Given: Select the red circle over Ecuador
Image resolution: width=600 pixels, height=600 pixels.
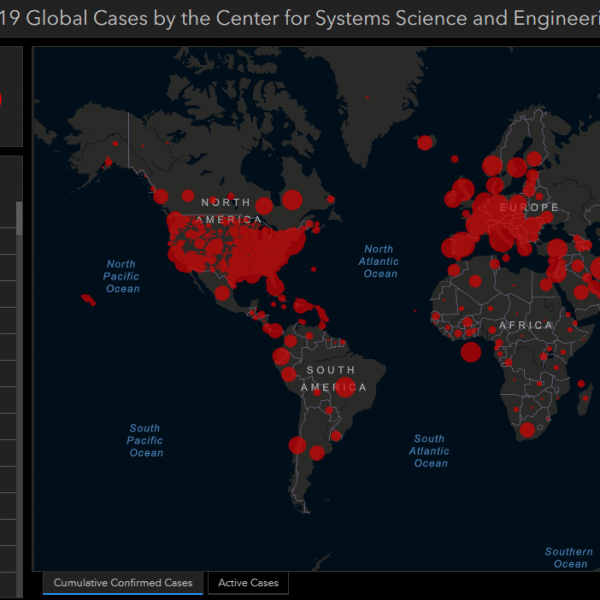Looking at the screenshot, I should (281, 356).
